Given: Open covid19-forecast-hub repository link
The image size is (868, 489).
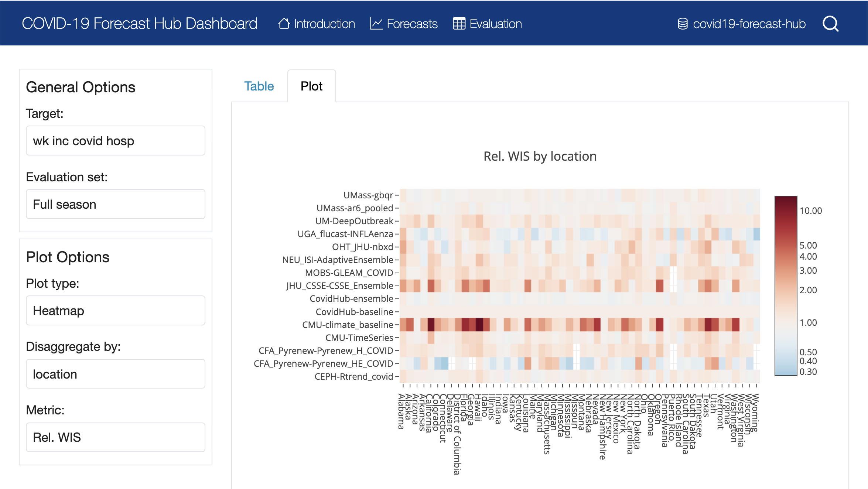Looking at the screenshot, I should pos(742,24).
